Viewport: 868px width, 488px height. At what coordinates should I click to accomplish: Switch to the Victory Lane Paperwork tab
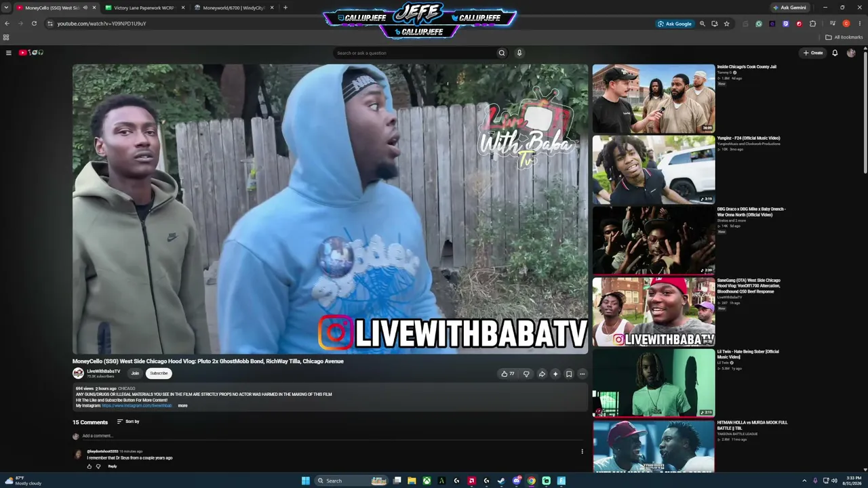point(144,7)
